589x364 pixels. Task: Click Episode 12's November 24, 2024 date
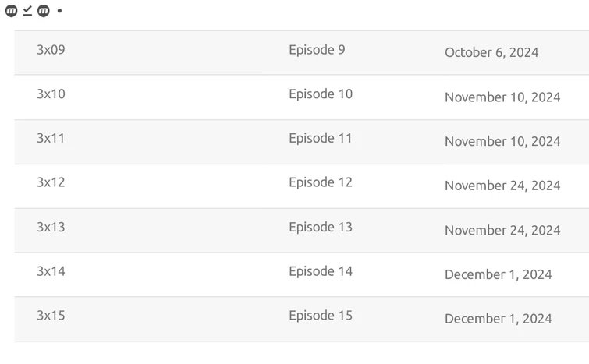pyautogui.click(x=502, y=186)
